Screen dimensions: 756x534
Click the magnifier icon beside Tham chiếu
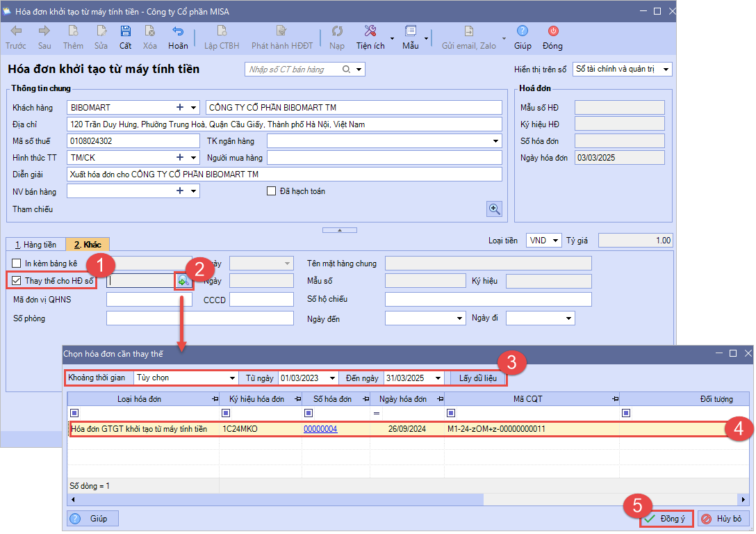click(x=494, y=209)
